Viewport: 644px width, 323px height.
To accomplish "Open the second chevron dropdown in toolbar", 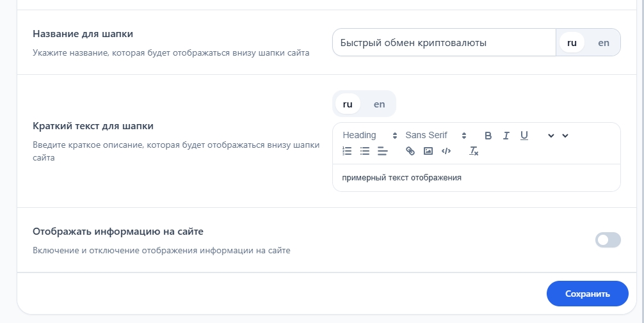I will coord(565,136).
